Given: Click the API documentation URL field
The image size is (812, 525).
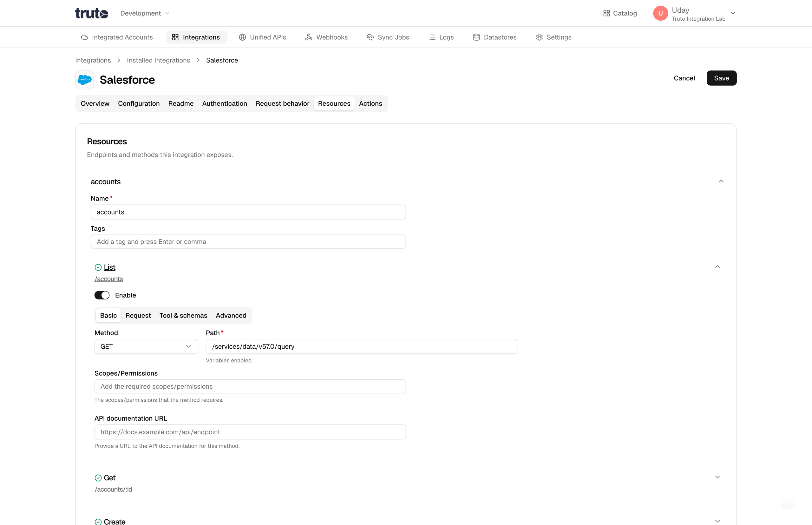Looking at the screenshot, I should (x=250, y=432).
